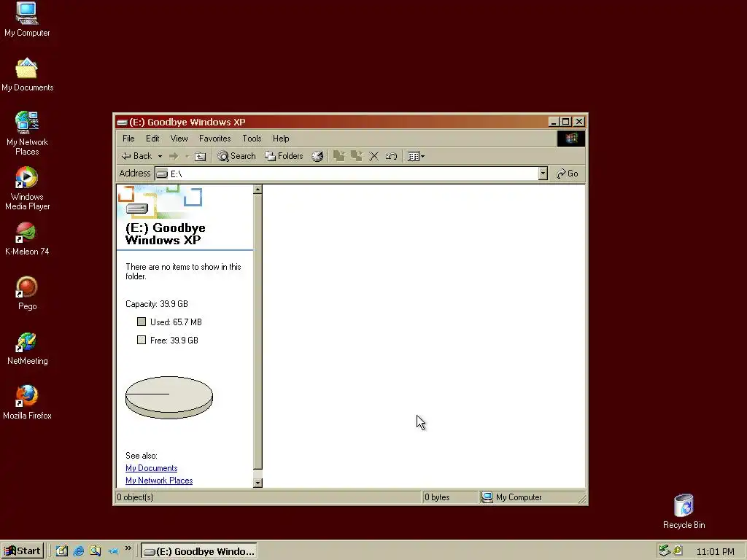Open the View menu

[179, 139]
